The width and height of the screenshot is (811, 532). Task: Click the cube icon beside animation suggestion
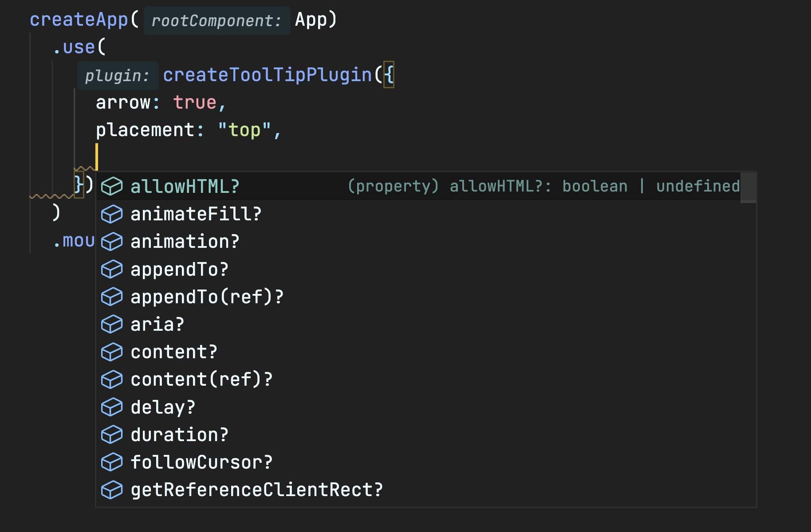click(x=112, y=242)
